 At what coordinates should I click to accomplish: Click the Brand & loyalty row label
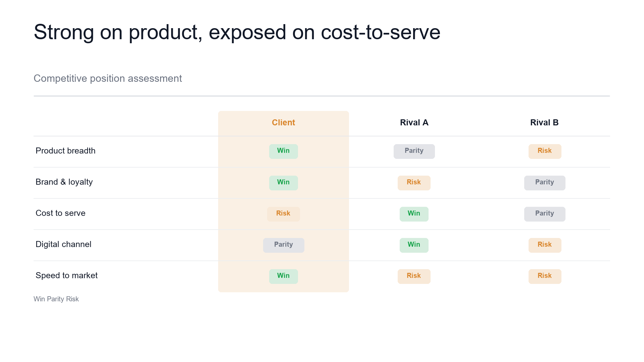point(64,182)
